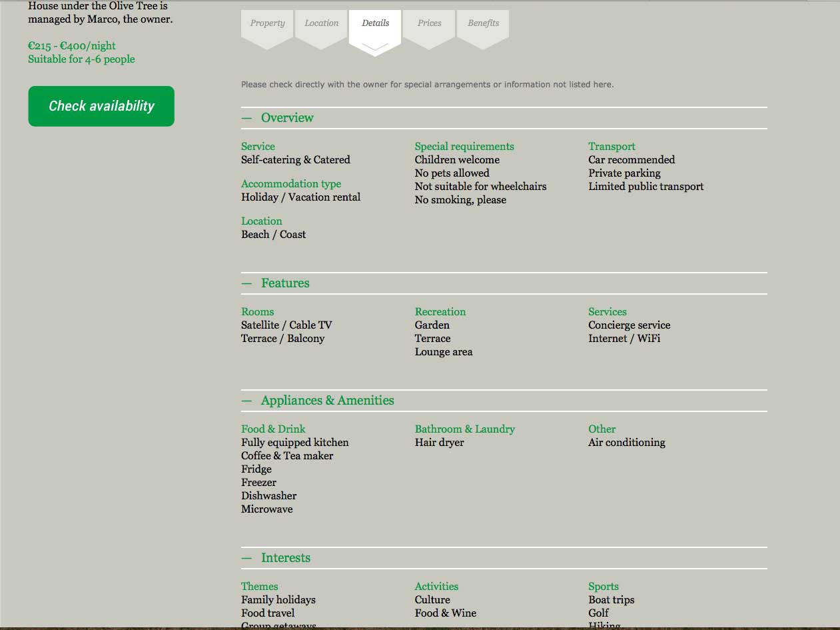
Task: Select the Details tab
Action: (x=375, y=23)
